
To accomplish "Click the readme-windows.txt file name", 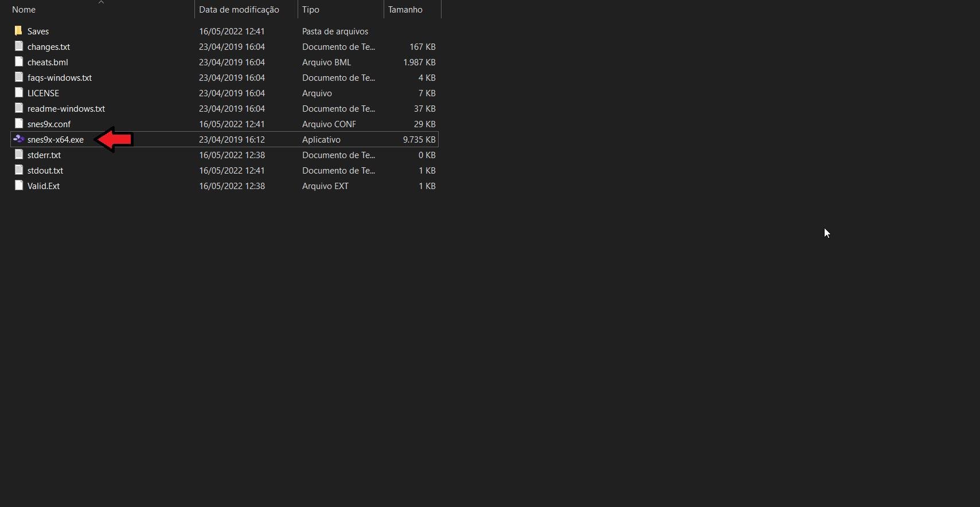I will [x=66, y=109].
